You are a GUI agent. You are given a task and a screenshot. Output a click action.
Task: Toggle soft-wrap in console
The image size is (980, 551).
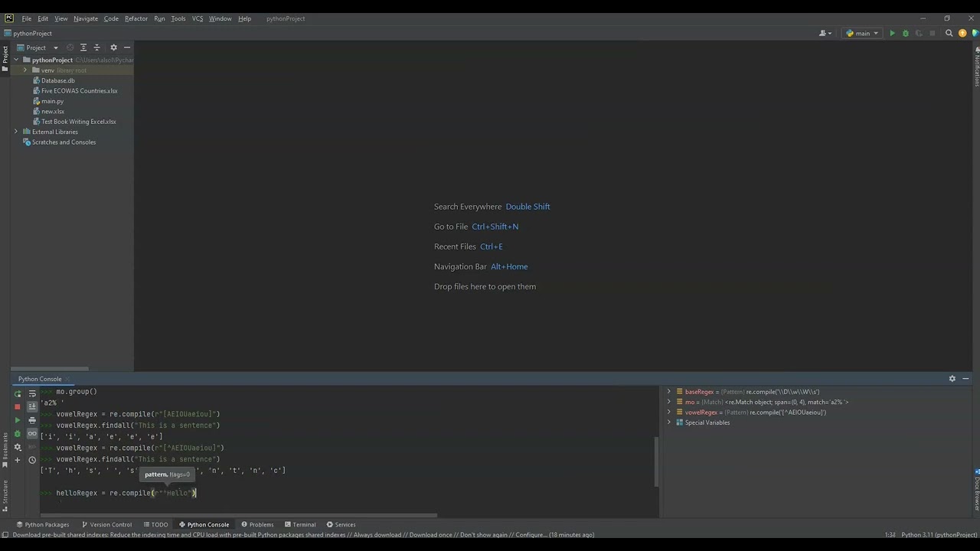32,393
